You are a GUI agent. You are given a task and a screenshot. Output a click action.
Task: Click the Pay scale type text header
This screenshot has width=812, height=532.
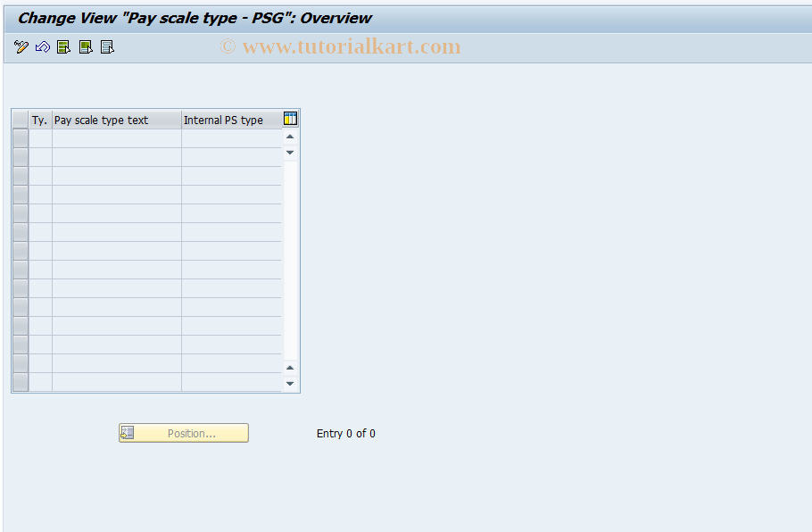pos(117,120)
